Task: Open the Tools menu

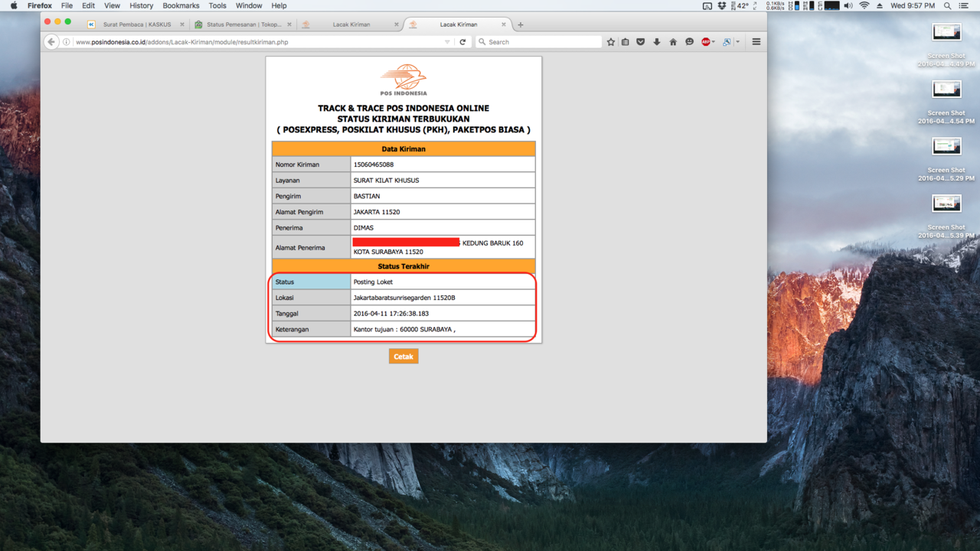Action: pos(217,5)
